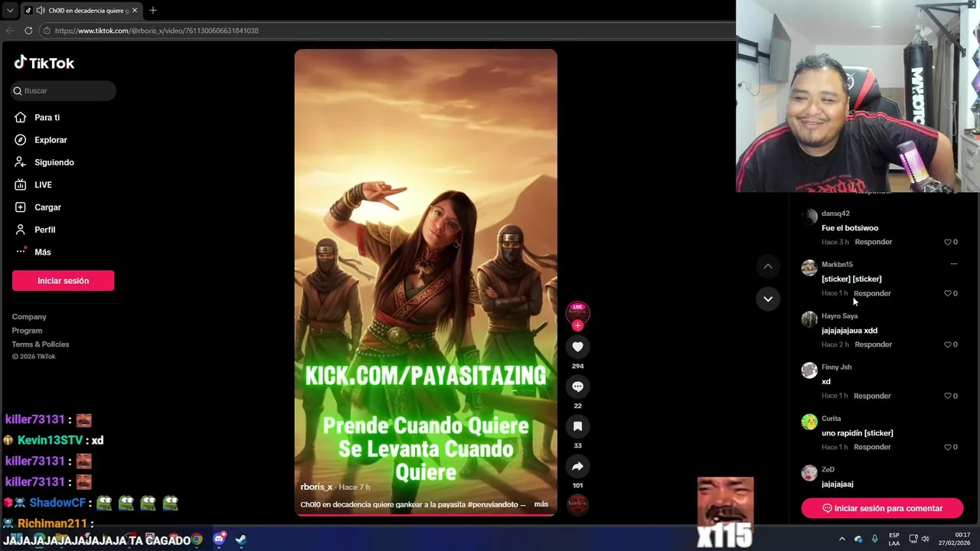Share video using arrow icon

point(577,466)
